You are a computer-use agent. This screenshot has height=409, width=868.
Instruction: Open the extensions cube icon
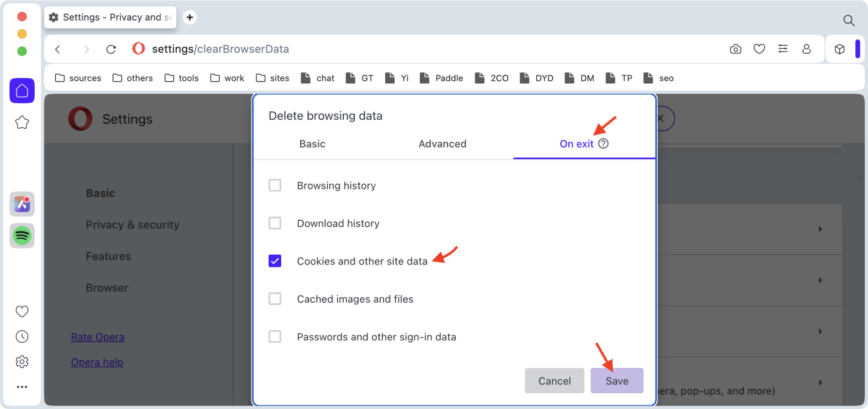[x=839, y=49]
